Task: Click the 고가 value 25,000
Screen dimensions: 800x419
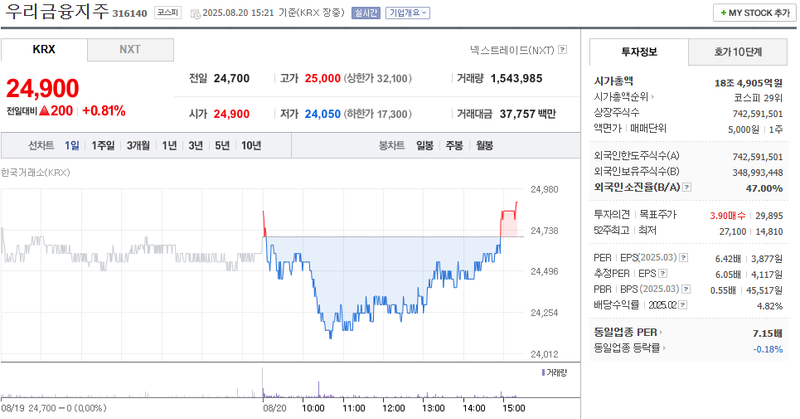Action: (x=322, y=79)
